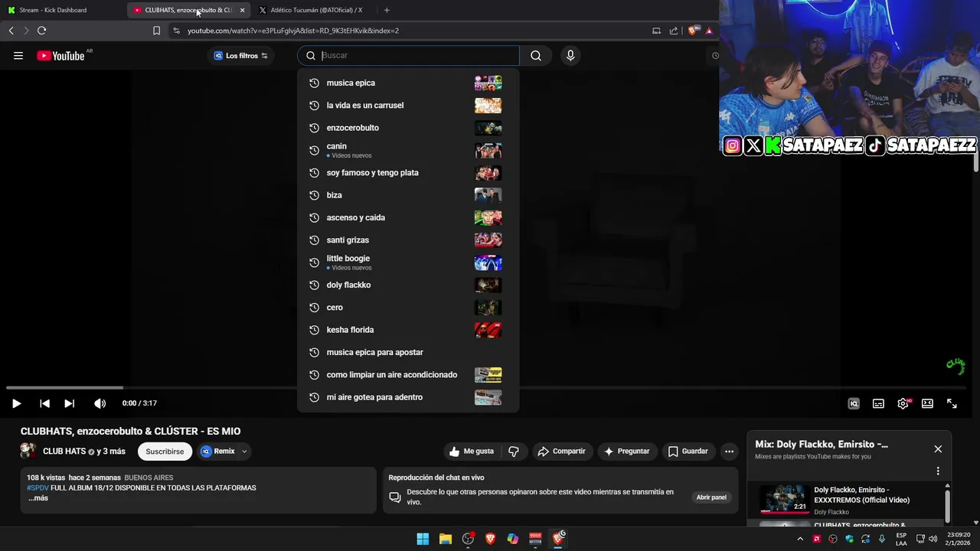Toggle theater mode on the player

(927, 403)
